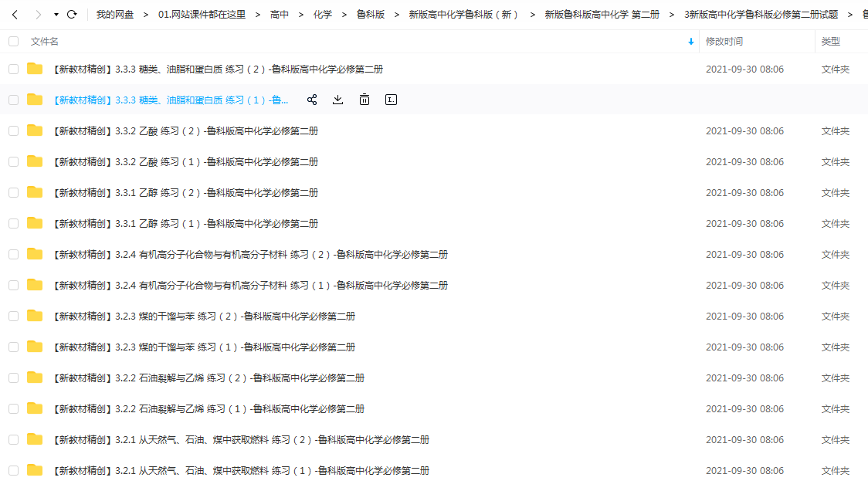Toggle sort direction arrow in header
868x491 pixels.
click(691, 42)
